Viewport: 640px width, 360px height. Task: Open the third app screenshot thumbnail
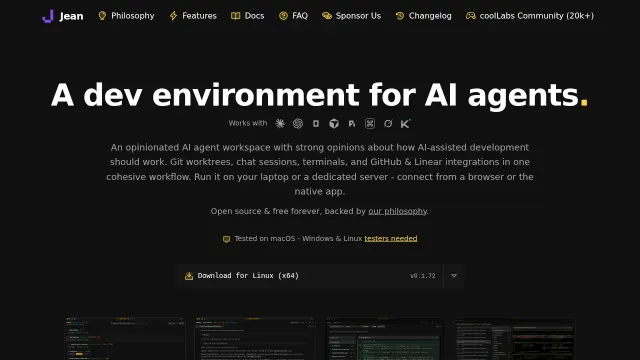pos(384,338)
